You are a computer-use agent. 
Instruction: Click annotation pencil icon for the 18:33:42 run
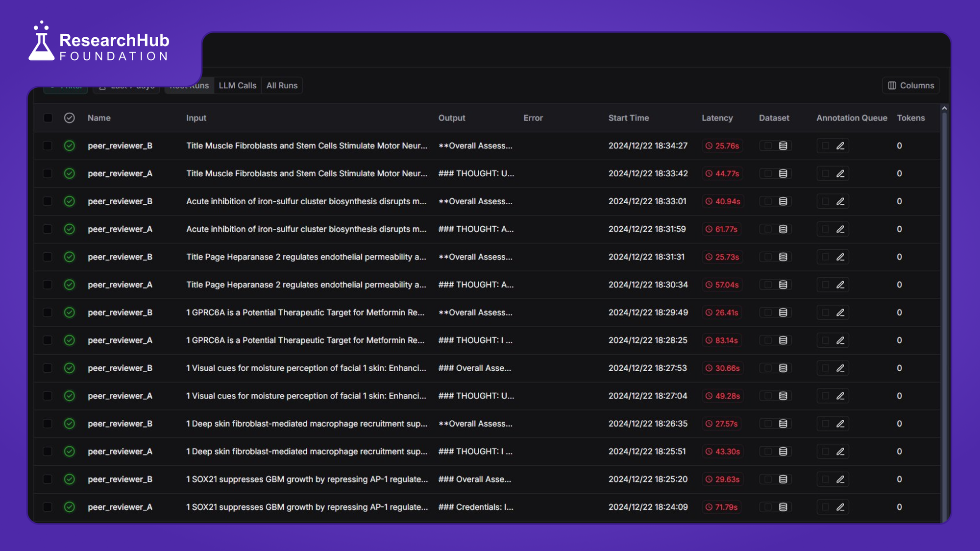tap(840, 174)
